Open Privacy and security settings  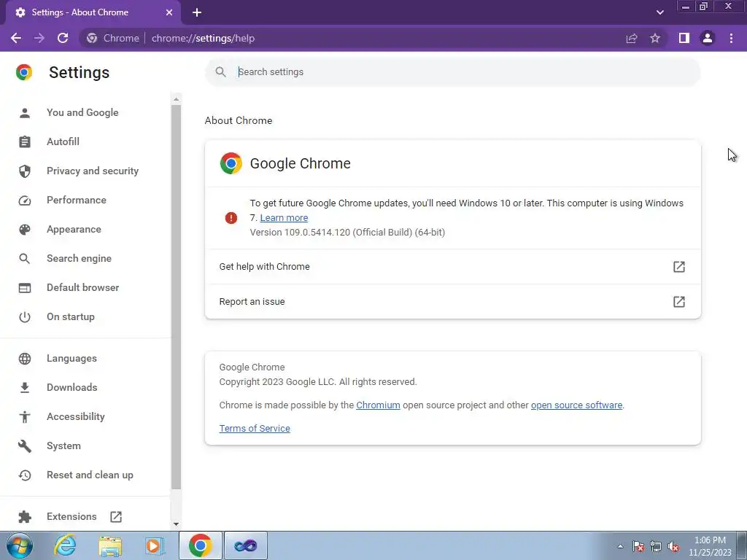click(93, 171)
